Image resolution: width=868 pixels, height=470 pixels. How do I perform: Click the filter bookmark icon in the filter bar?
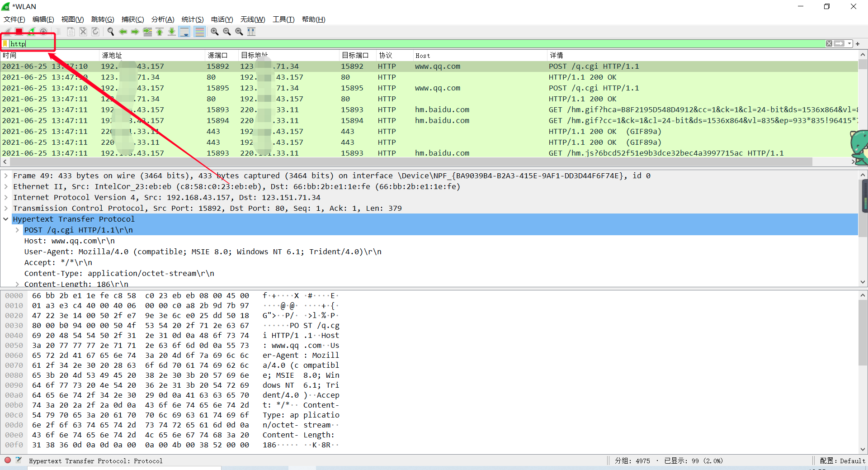[x=5, y=43]
